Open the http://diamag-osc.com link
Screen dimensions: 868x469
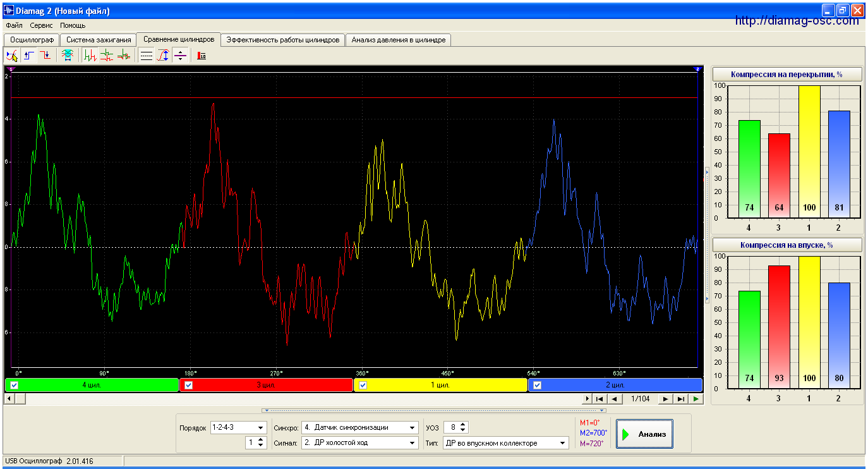click(797, 21)
